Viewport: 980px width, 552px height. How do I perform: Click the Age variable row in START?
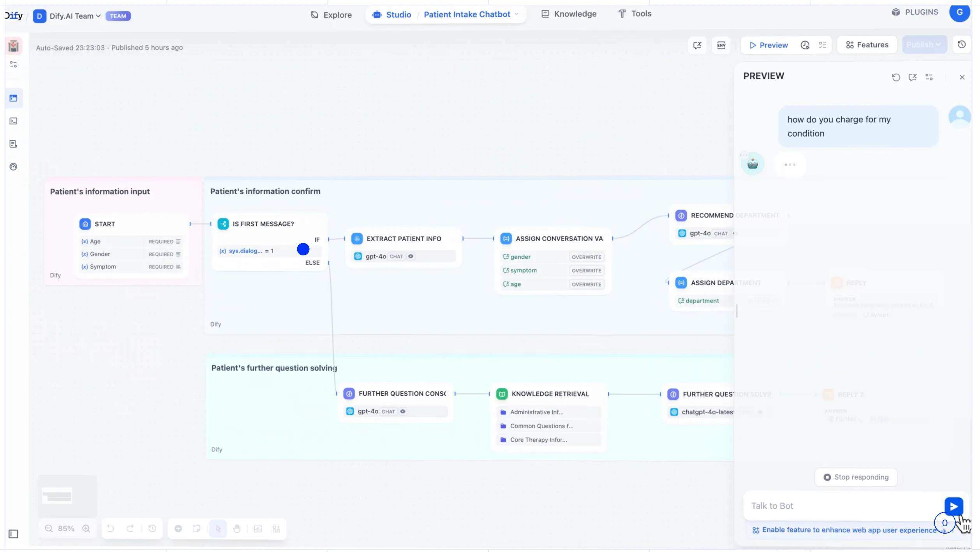click(131, 242)
